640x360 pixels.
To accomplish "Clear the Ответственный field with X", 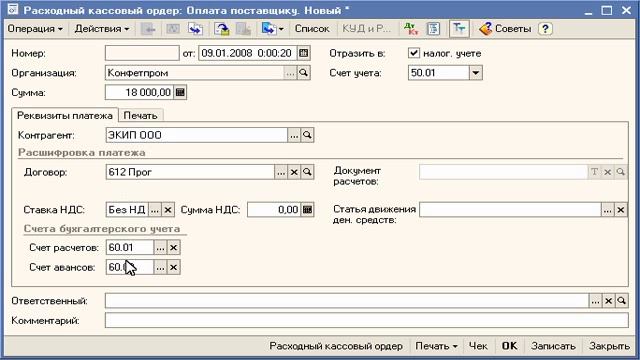I will 608,301.
